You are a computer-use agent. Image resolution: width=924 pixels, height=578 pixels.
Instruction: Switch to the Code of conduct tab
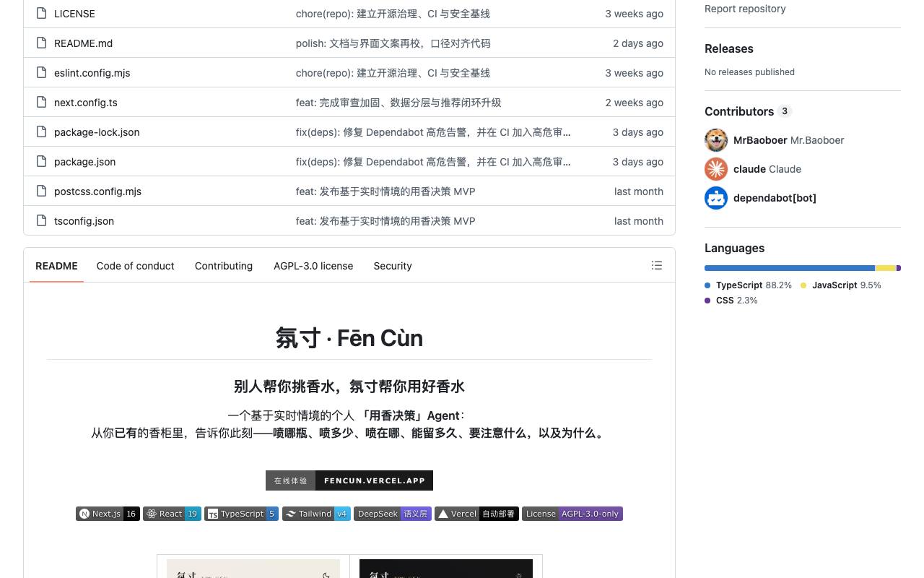[x=136, y=266]
